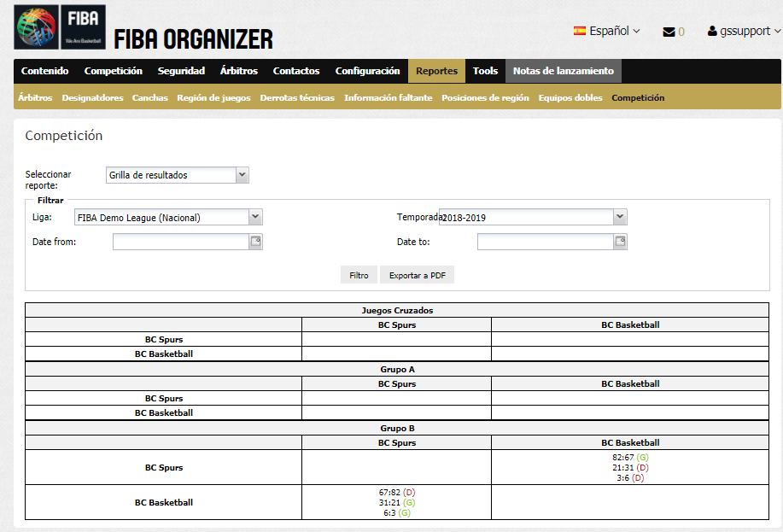The height and width of the screenshot is (532, 783).
Task: Click the FIBA We Are Basketball logo
Action: click(x=84, y=27)
